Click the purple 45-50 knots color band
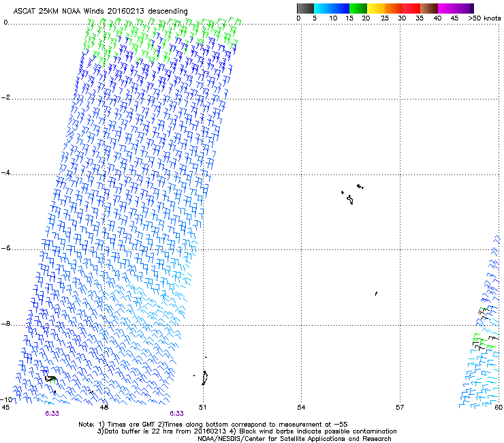The image size is (504, 443). pos(464,8)
